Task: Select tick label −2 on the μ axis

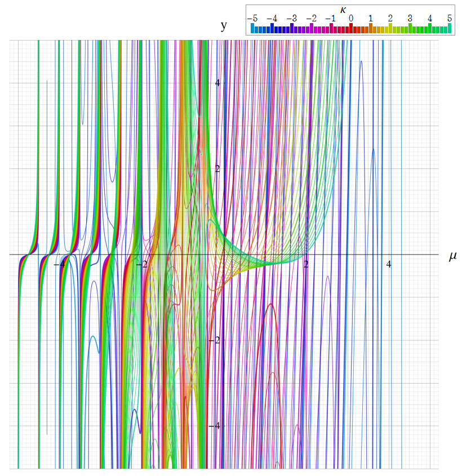Action: tap(143, 264)
